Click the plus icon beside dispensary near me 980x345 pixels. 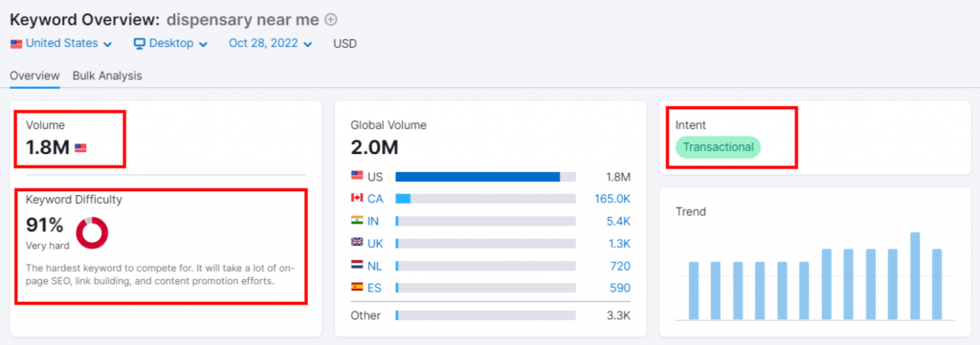tap(331, 19)
